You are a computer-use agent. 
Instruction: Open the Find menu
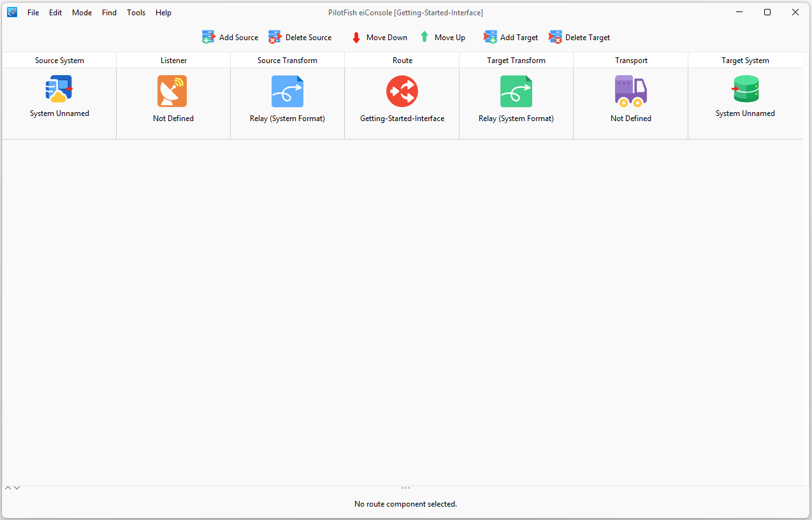110,13
